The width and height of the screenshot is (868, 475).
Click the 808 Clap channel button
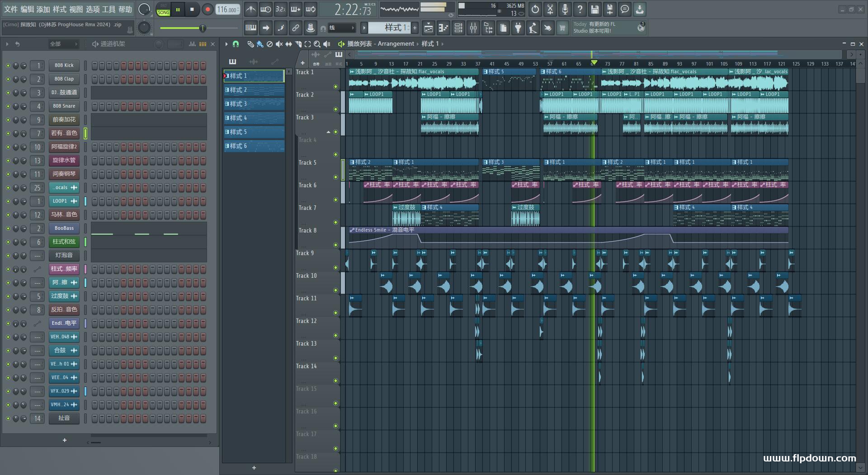pyautogui.click(x=64, y=79)
